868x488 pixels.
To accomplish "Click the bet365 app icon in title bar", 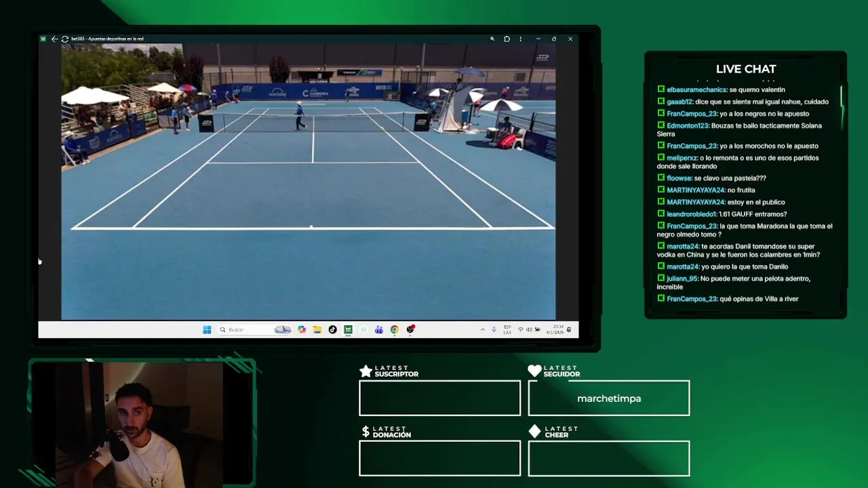I will click(x=43, y=39).
